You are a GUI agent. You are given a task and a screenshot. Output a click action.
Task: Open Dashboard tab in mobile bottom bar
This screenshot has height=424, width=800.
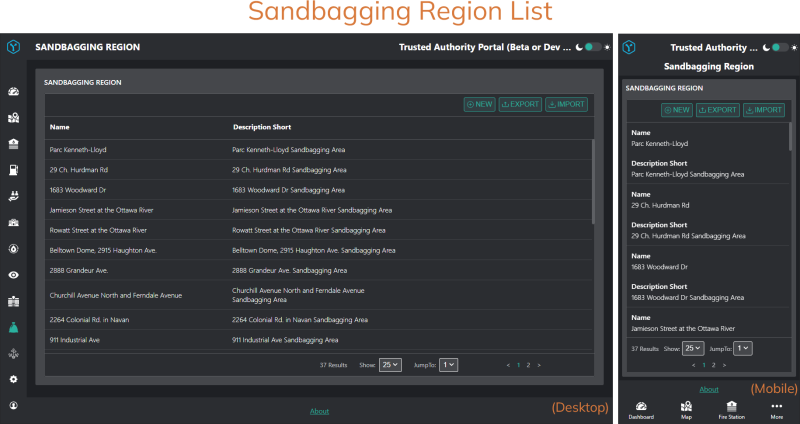[641, 410]
